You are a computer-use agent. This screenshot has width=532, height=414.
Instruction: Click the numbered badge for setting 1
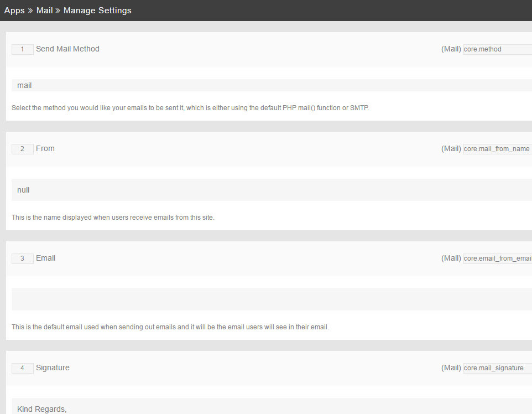[22, 49]
